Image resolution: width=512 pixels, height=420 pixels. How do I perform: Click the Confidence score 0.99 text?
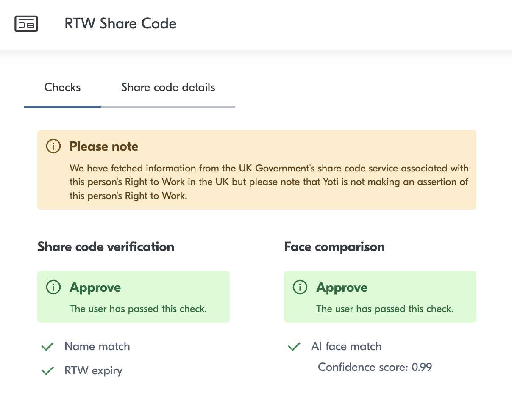click(x=375, y=367)
